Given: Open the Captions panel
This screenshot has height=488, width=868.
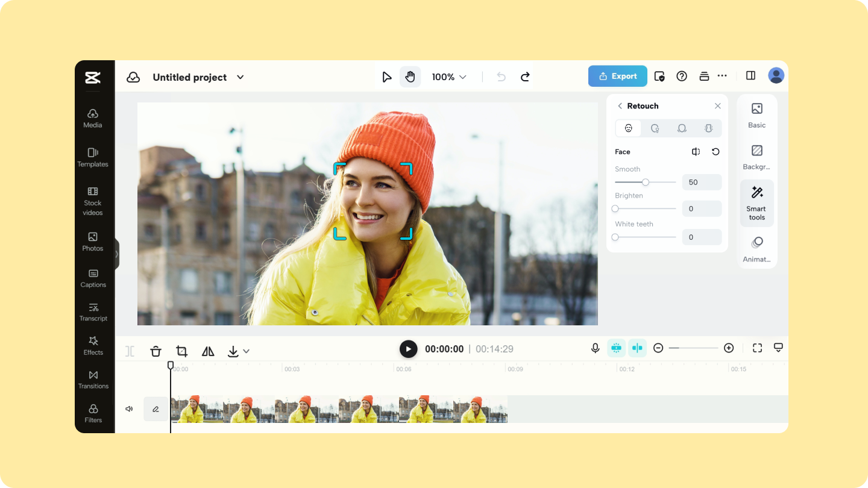Looking at the screenshot, I should [x=93, y=278].
